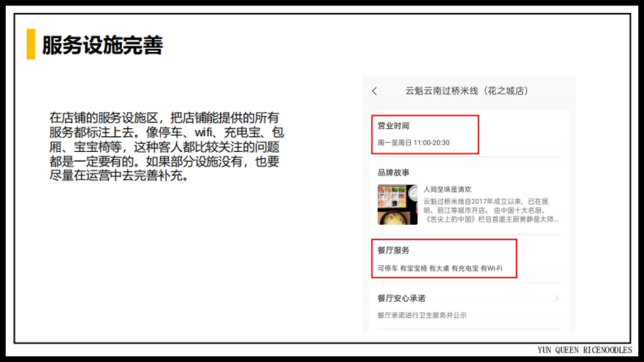Viewport: 644px width, 362px height.
Task: Click the back arrow on the store page
Action: pos(374,91)
